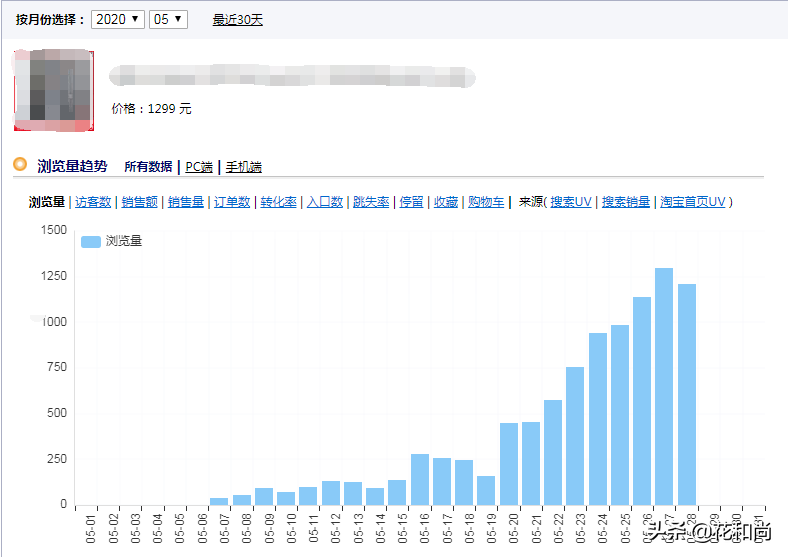The width and height of the screenshot is (788, 557).
Task: Select the 跳失率 metric link
Action: (x=371, y=202)
